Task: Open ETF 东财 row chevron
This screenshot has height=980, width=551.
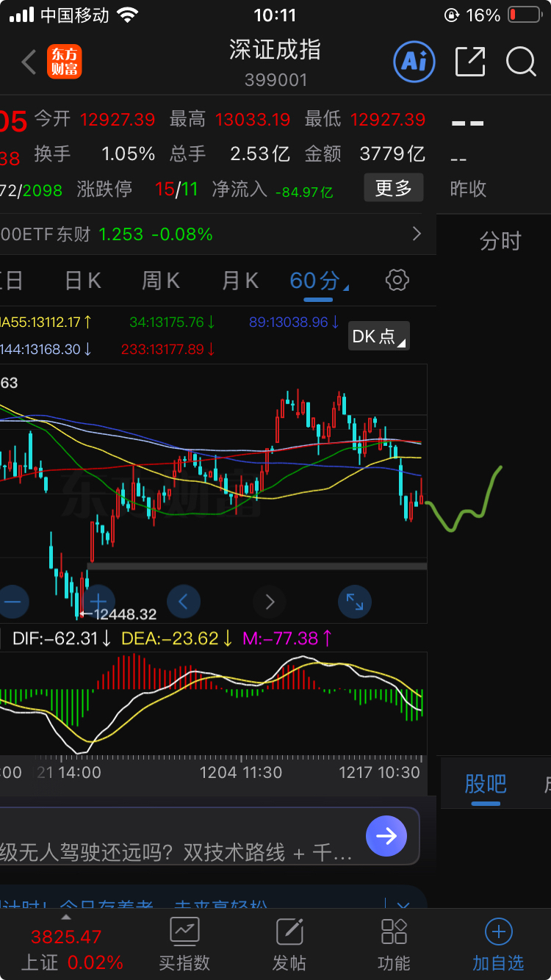Action: click(x=417, y=234)
